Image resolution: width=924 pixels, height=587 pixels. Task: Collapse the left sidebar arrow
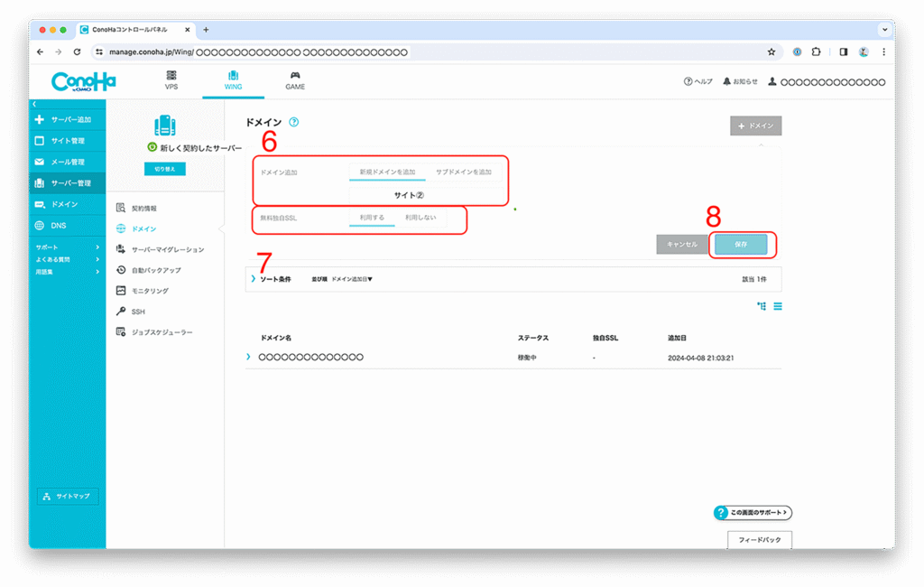click(34, 104)
